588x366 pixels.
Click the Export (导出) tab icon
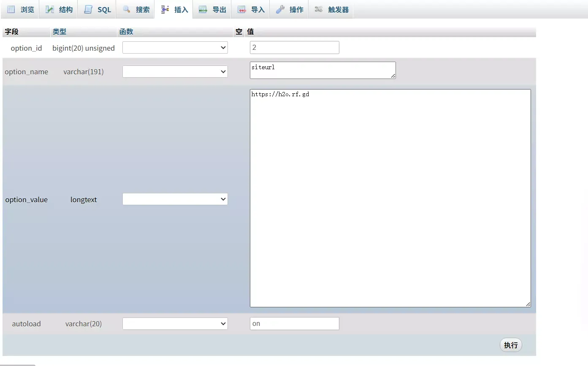point(203,9)
